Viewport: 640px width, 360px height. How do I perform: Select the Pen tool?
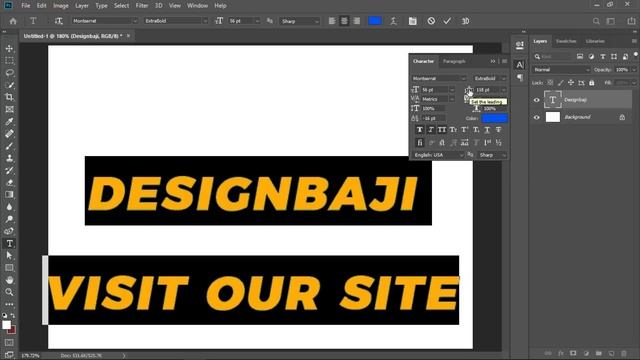(x=9, y=231)
